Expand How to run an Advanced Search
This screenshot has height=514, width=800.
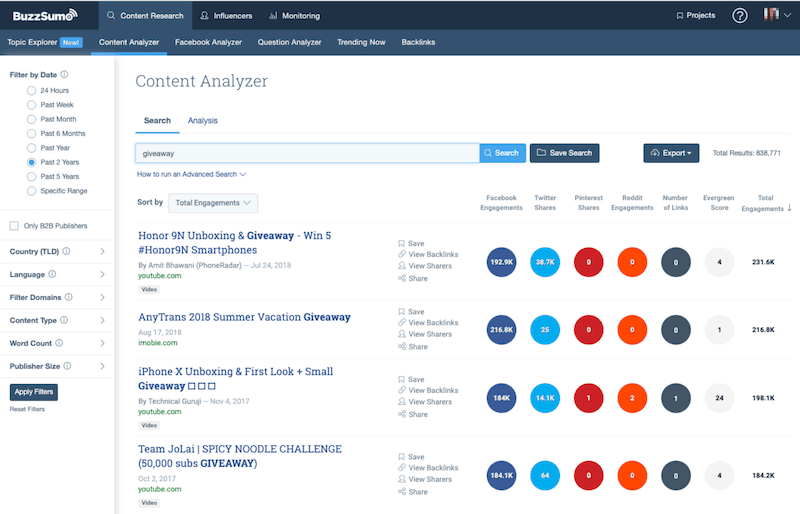[191, 174]
